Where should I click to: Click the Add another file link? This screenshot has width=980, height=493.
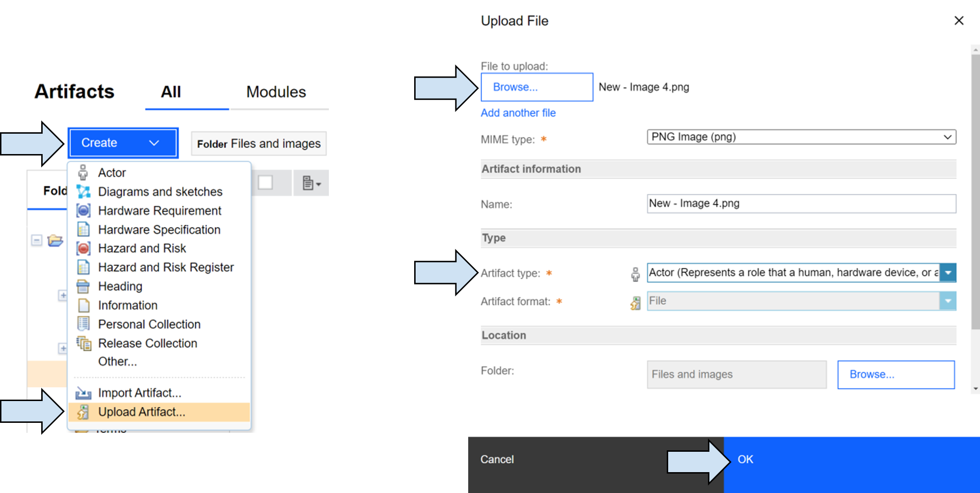pos(518,113)
